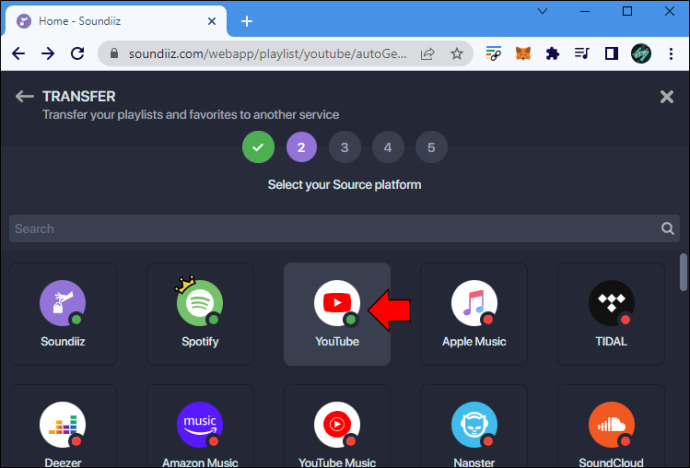
Task: Go back with the Transfer header arrow
Action: click(x=24, y=96)
